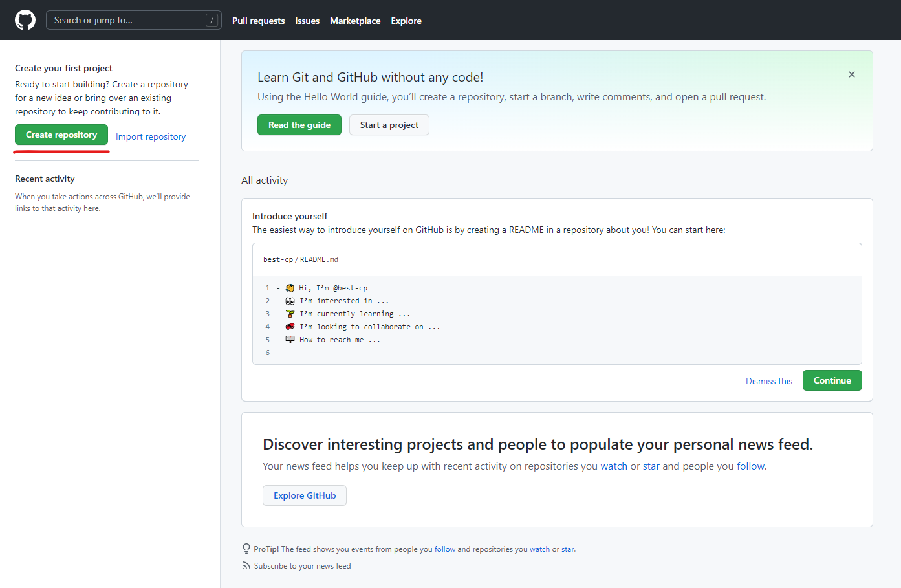
Task: Click the slash shortcut icon in the search box
Action: (212, 20)
